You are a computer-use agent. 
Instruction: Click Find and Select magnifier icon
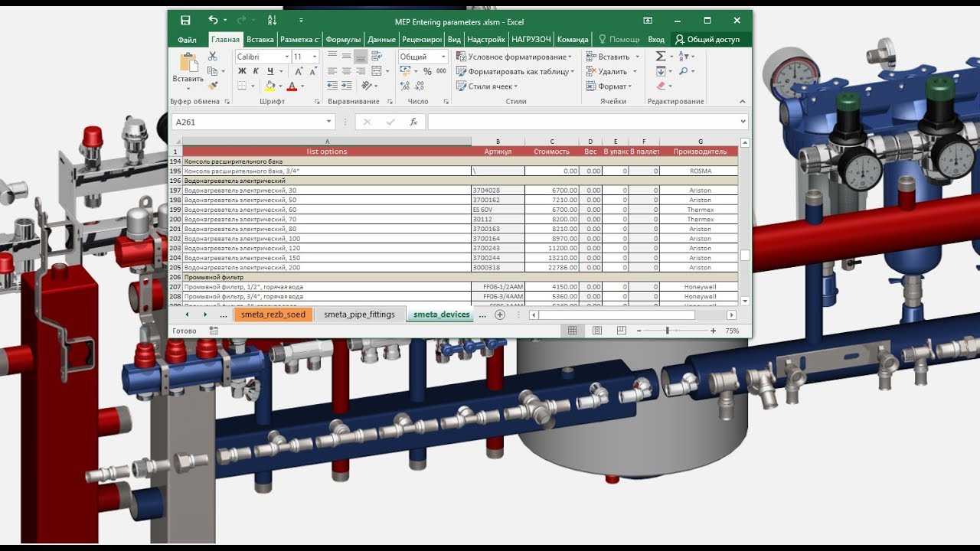(683, 71)
